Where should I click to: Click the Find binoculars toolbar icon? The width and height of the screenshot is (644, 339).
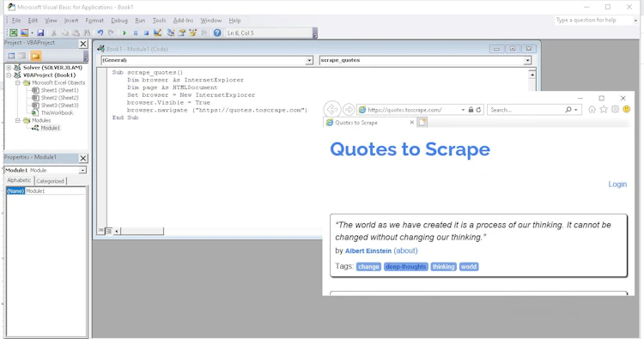click(x=87, y=33)
